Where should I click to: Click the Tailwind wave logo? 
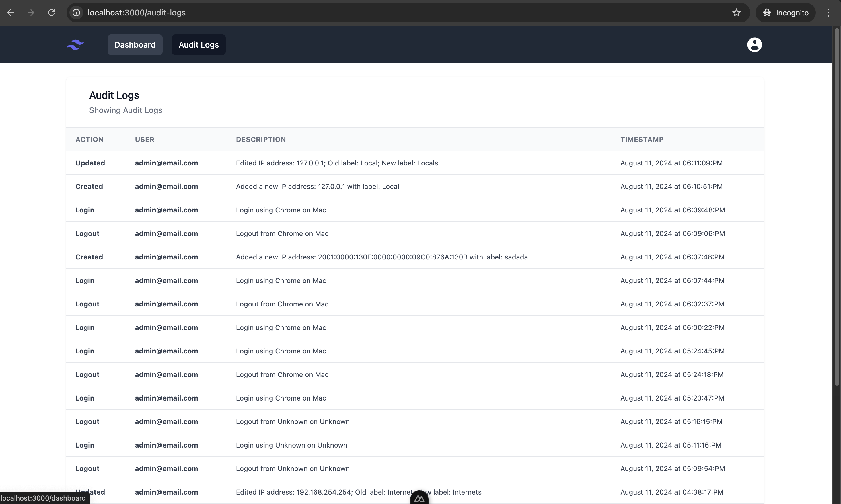(75, 44)
